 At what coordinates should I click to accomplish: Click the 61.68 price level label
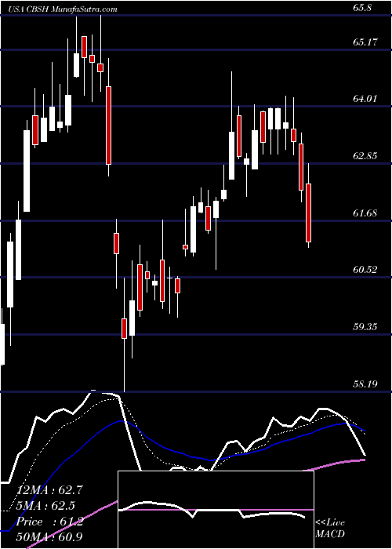click(x=365, y=213)
